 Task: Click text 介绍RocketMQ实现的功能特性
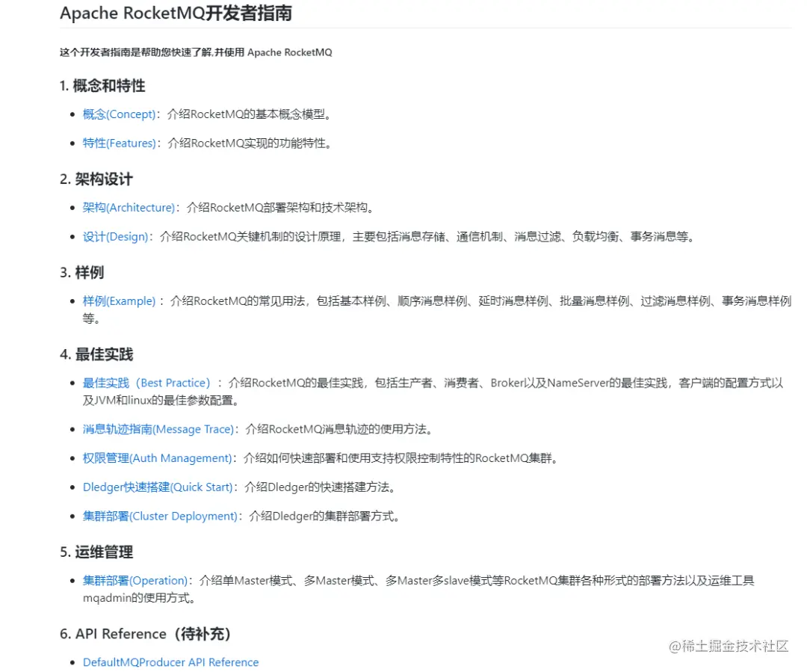250,144
